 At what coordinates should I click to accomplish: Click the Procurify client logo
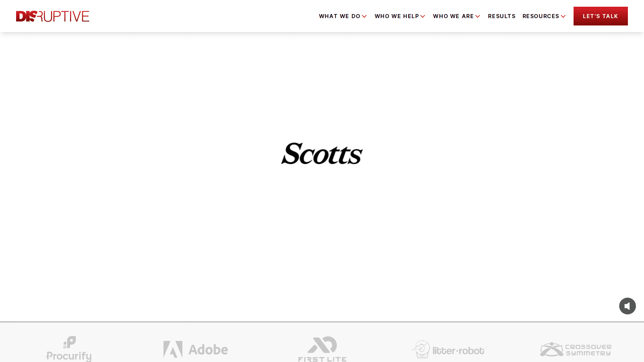[x=69, y=349]
